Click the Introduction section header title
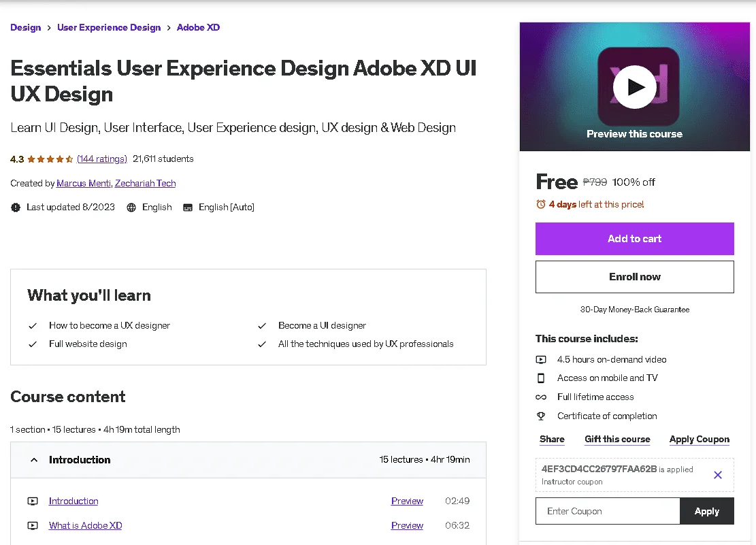Image resolution: width=756 pixels, height=545 pixels. 80,460
